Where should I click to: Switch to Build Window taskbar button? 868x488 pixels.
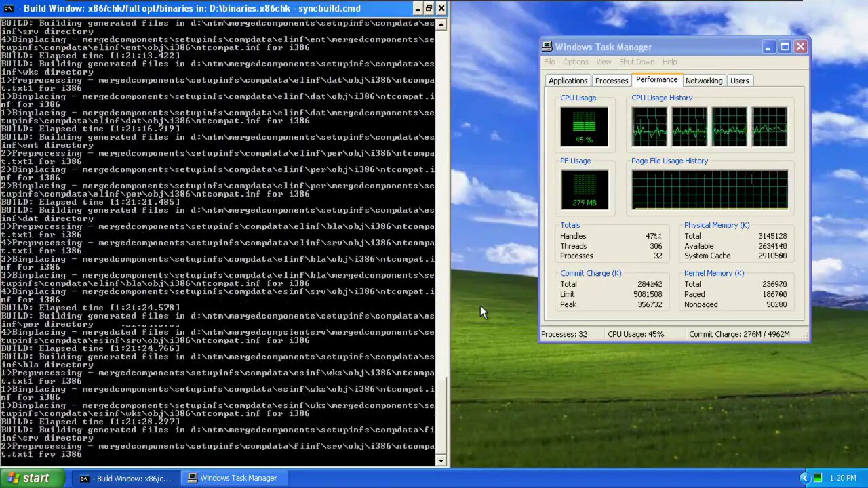click(126, 479)
